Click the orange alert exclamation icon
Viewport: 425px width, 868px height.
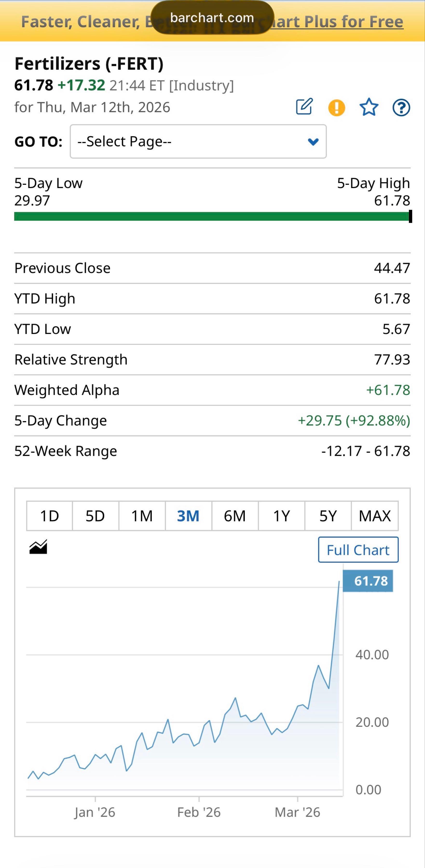click(x=336, y=108)
